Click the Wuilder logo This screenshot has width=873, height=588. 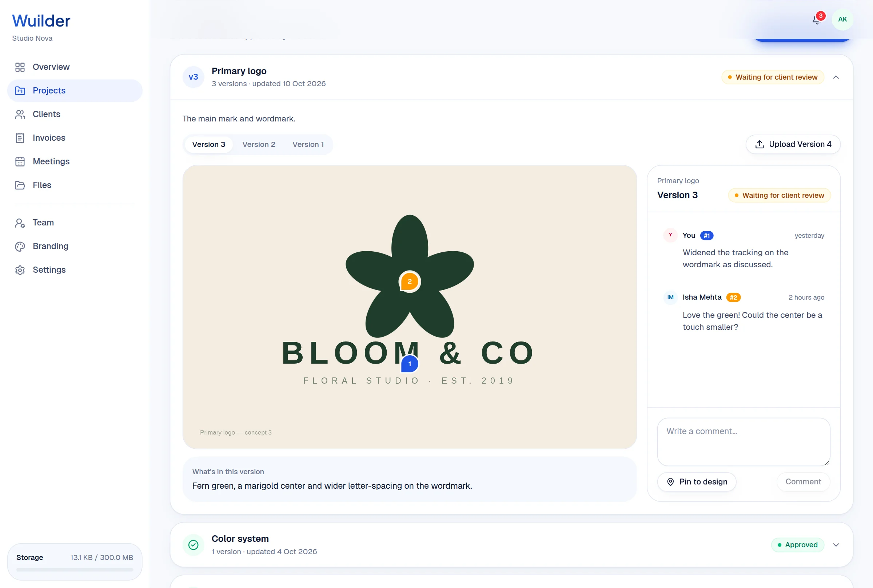click(41, 21)
